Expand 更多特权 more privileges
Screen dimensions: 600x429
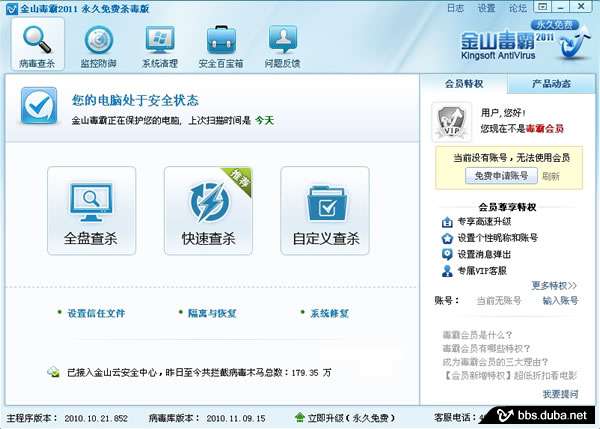[x=554, y=285]
